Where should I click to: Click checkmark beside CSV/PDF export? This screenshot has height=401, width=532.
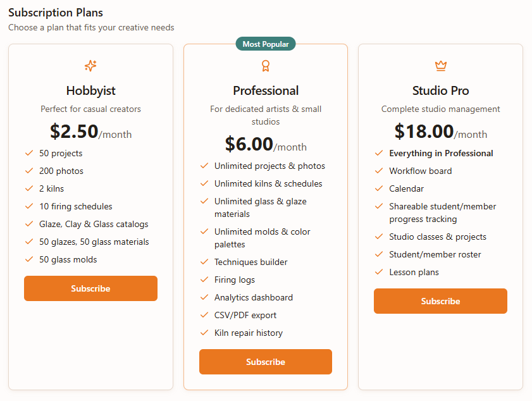[204, 315]
